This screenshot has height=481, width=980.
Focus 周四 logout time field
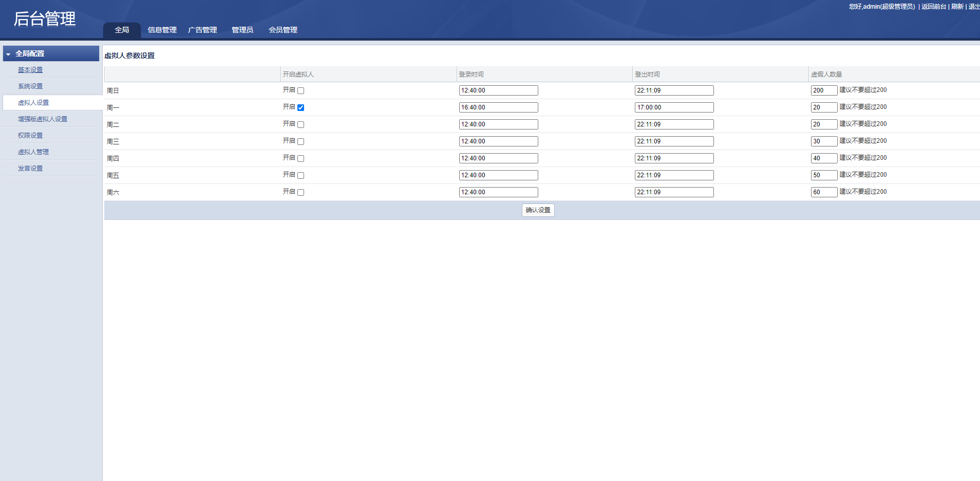point(674,158)
